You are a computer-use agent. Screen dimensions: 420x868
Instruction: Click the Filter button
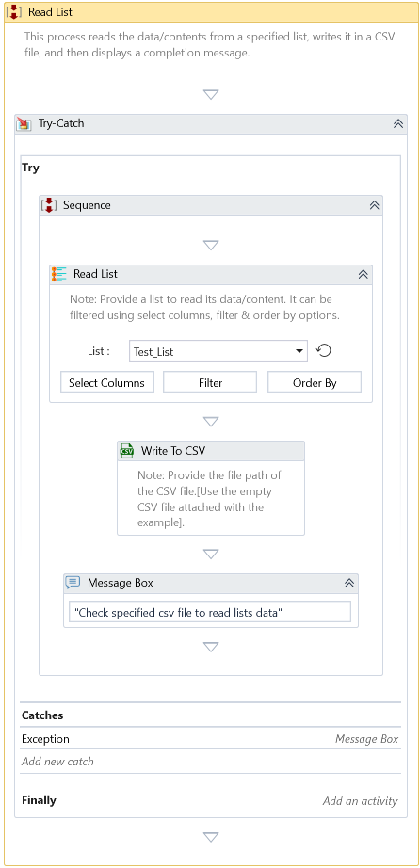click(x=210, y=382)
